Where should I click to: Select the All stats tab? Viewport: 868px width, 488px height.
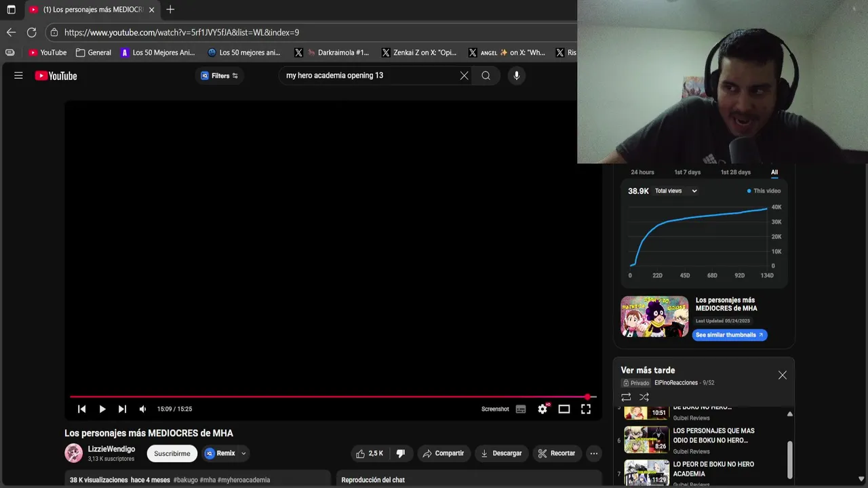click(x=774, y=172)
